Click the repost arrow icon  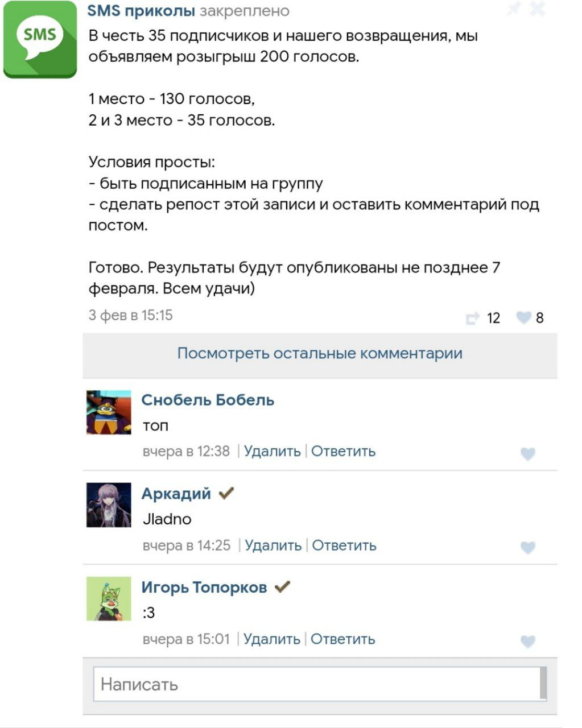472,318
